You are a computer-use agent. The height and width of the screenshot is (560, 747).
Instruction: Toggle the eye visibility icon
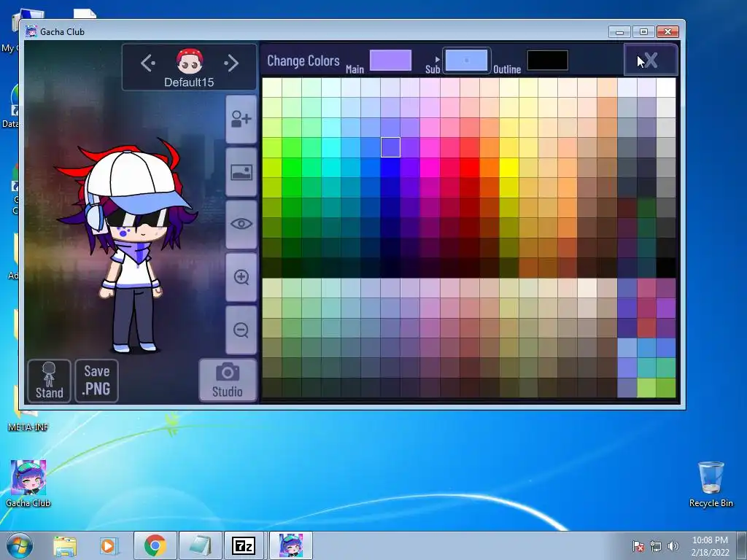241,225
